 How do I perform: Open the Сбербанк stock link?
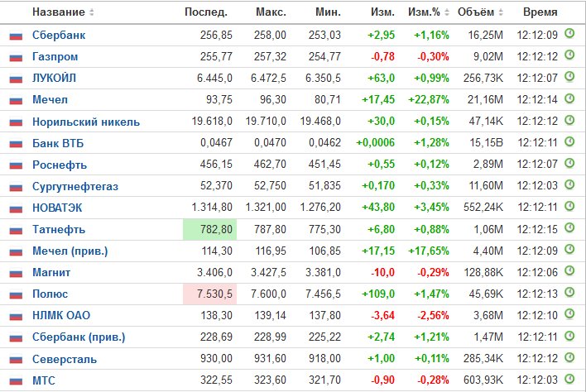click(x=59, y=35)
